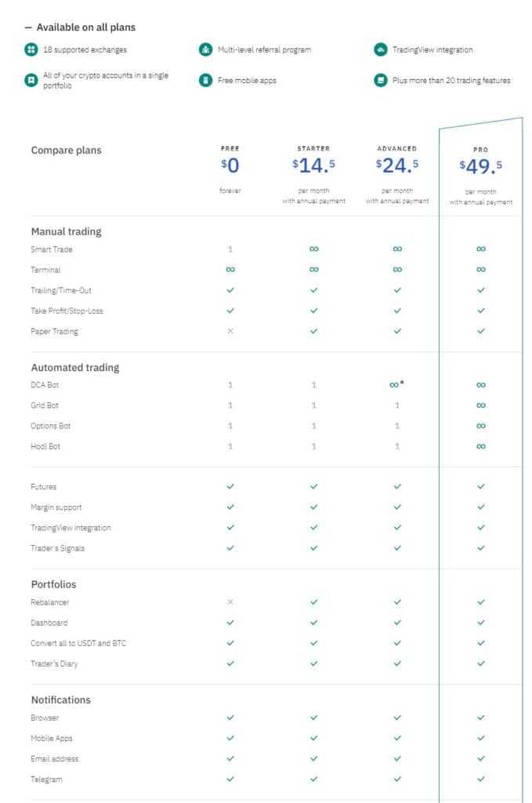
Task: Click the X mark for Free Rebalancer
Action: coord(230,602)
